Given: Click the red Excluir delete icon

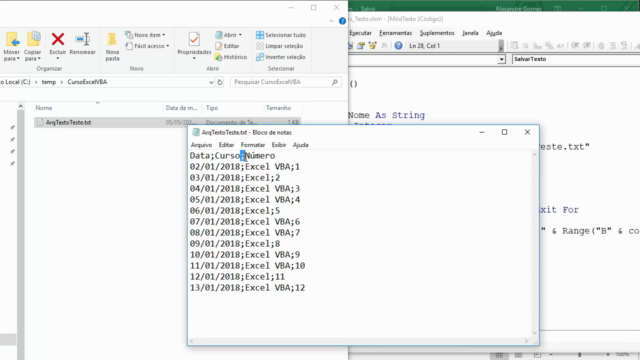Looking at the screenshot, I should [58, 40].
